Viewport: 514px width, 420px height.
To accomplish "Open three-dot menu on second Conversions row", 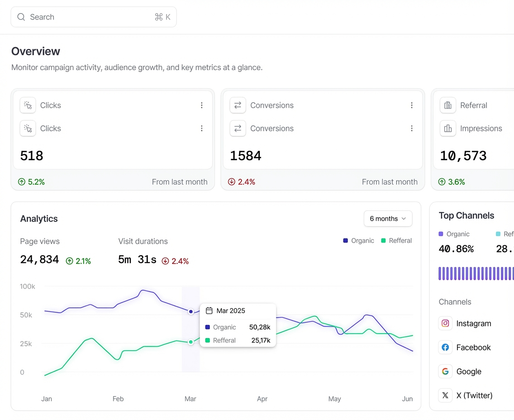I will pyautogui.click(x=412, y=129).
